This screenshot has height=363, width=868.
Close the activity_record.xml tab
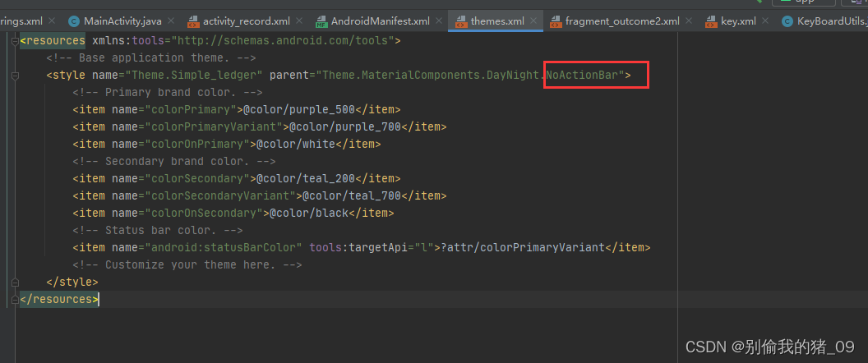pos(299,21)
